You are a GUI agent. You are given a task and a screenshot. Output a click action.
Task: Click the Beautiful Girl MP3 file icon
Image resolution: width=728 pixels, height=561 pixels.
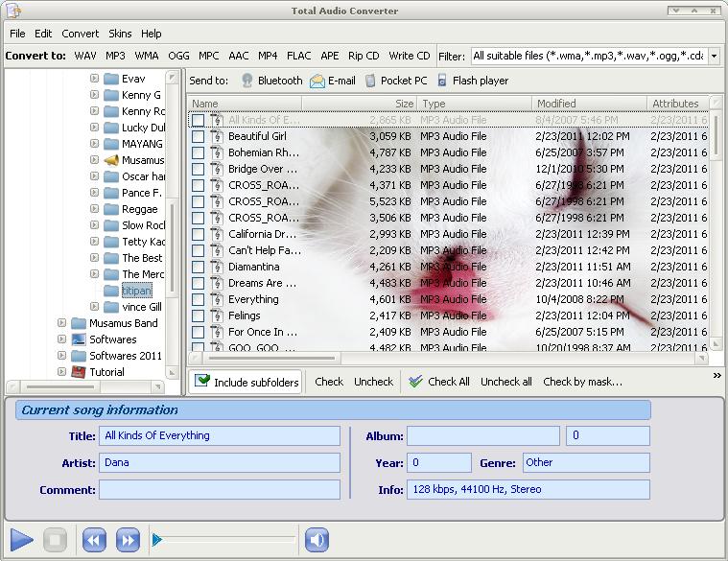[x=216, y=136]
